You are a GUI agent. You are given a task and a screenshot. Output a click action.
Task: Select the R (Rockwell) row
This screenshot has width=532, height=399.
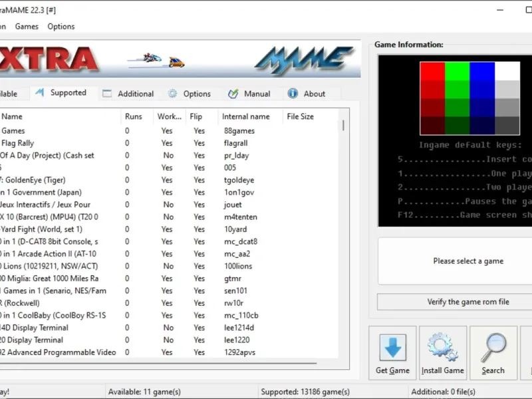click(169, 303)
